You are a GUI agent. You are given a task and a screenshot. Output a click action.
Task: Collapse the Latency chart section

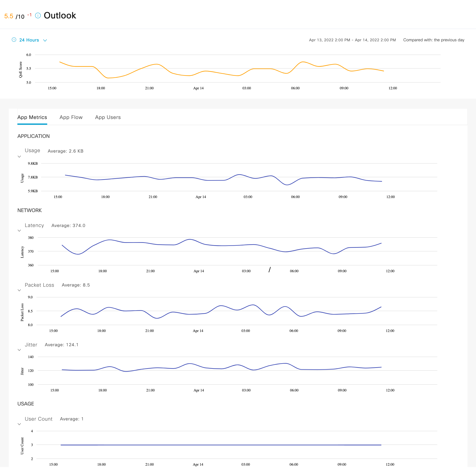pyautogui.click(x=19, y=231)
